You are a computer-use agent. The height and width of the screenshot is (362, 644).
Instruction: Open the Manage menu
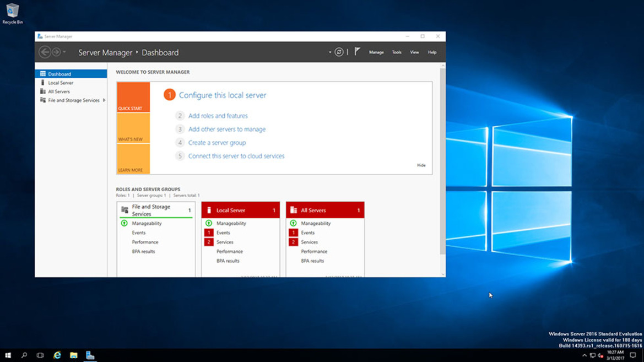[376, 52]
